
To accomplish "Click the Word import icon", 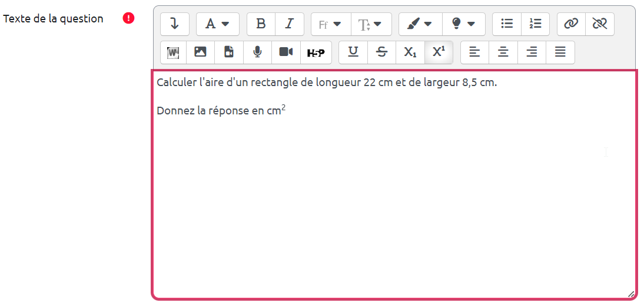I will click(x=172, y=52).
